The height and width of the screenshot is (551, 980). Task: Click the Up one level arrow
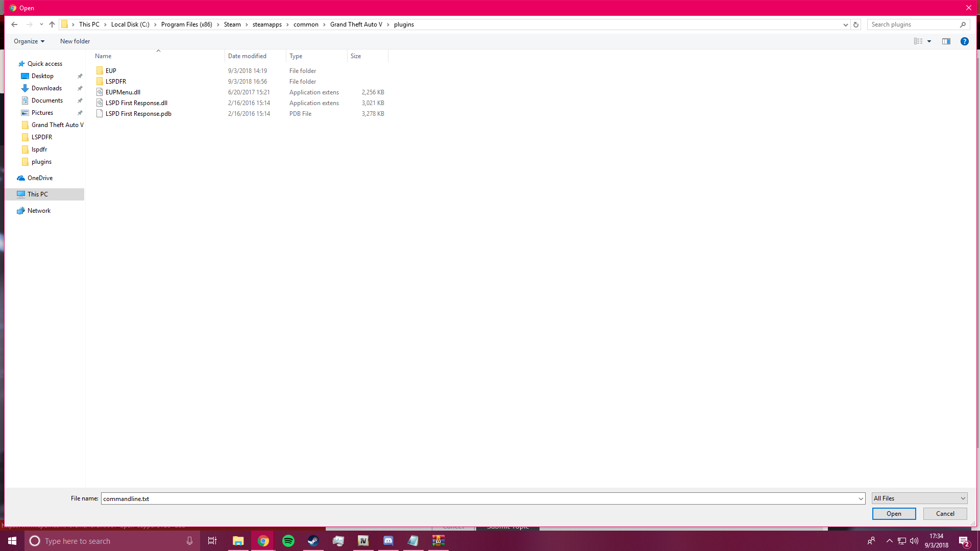[52, 24]
